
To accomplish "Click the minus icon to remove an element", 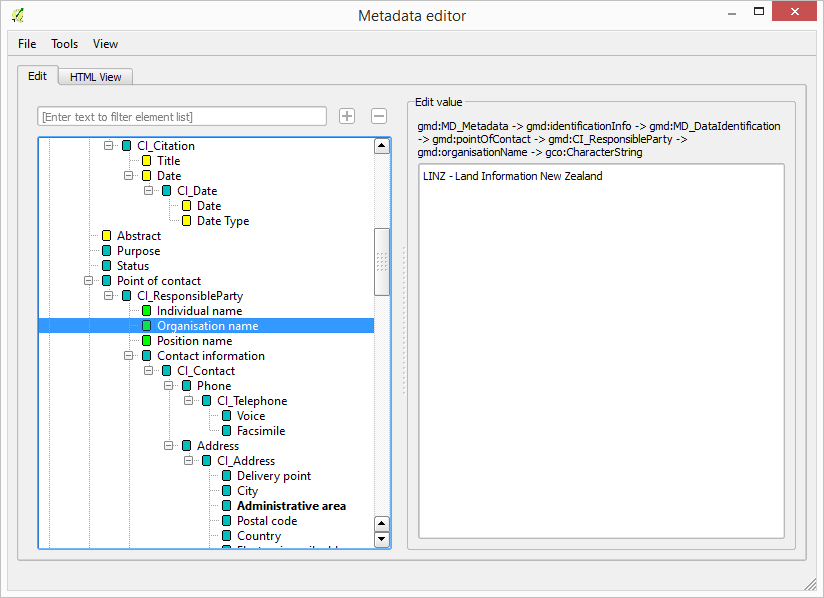I will pyautogui.click(x=378, y=116).
